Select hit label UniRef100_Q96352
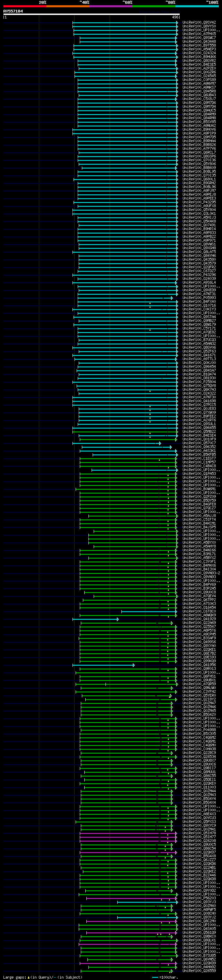Screen dimensions: 222x980 click(x=199, y=447)
